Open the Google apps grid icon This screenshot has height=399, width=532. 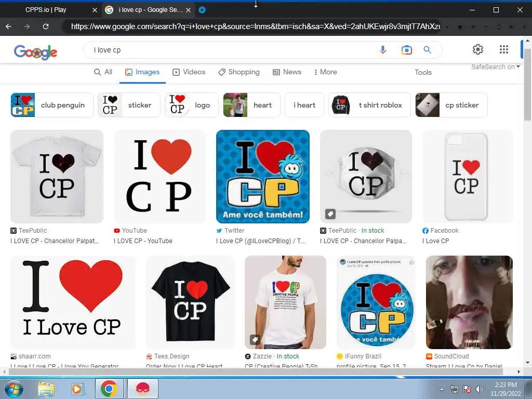pos(504,49)
